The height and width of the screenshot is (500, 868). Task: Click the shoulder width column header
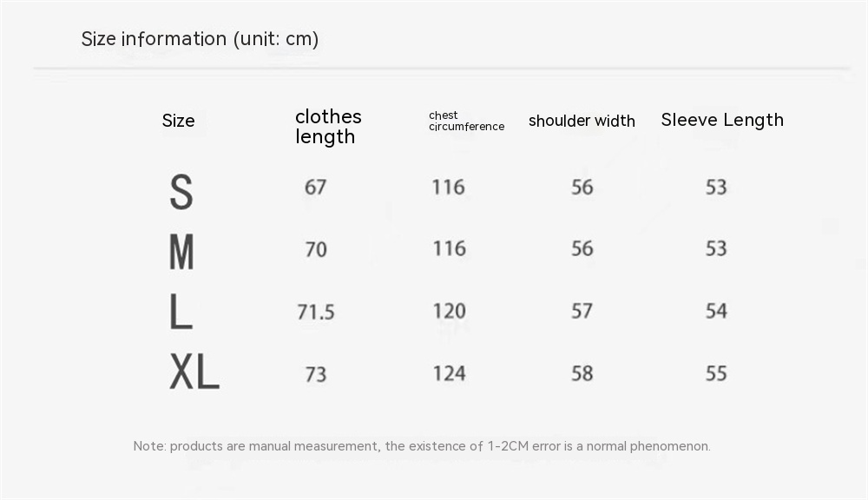[x=582, y=121]
